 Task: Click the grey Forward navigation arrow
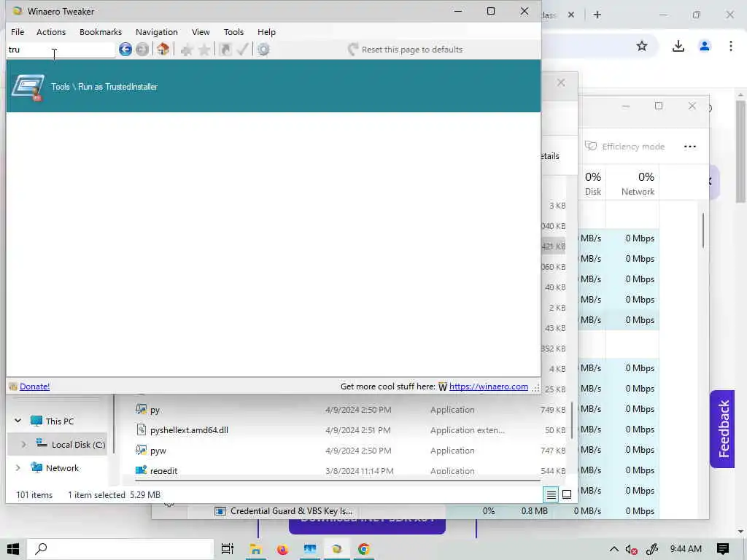142,49
